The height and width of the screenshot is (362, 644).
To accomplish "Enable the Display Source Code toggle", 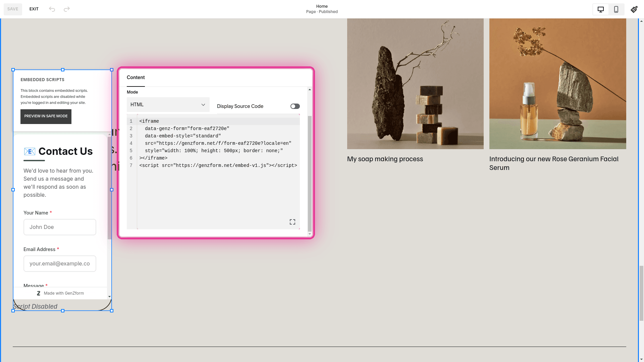I will 295,106.
